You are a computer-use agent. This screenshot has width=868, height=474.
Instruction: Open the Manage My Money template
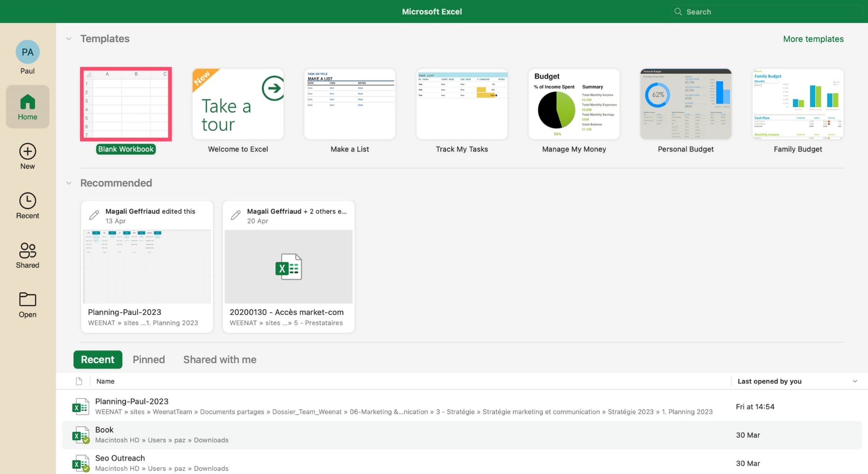click(x=574, y=104)
